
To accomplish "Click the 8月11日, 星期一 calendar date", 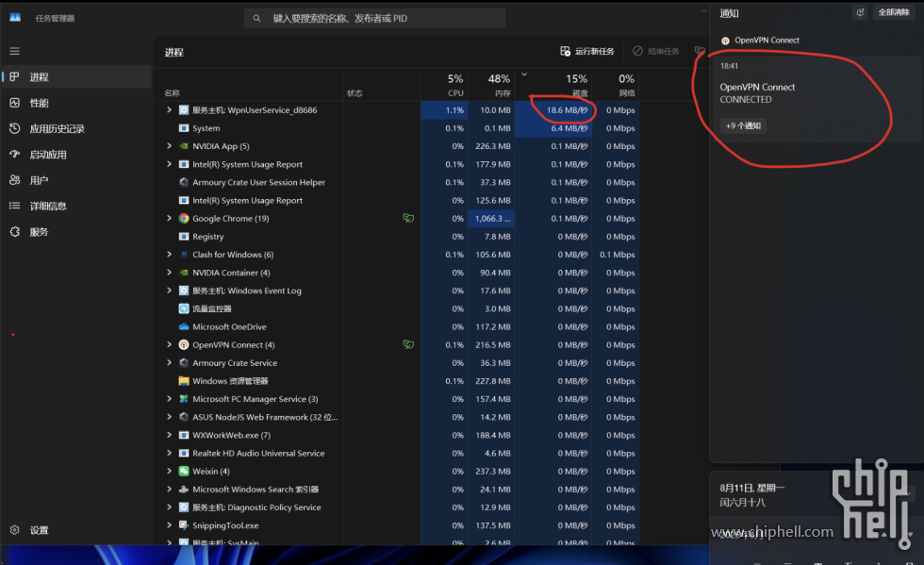I will (752, 488).
